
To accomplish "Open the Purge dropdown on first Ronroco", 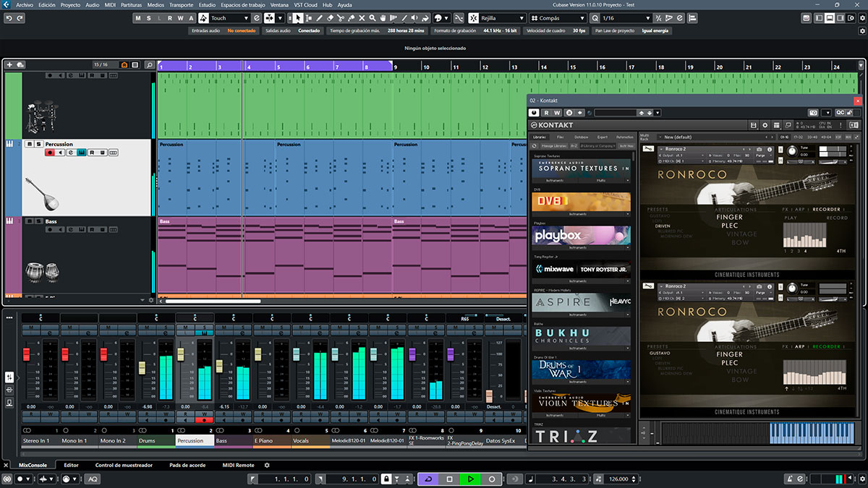I will 764,155.
